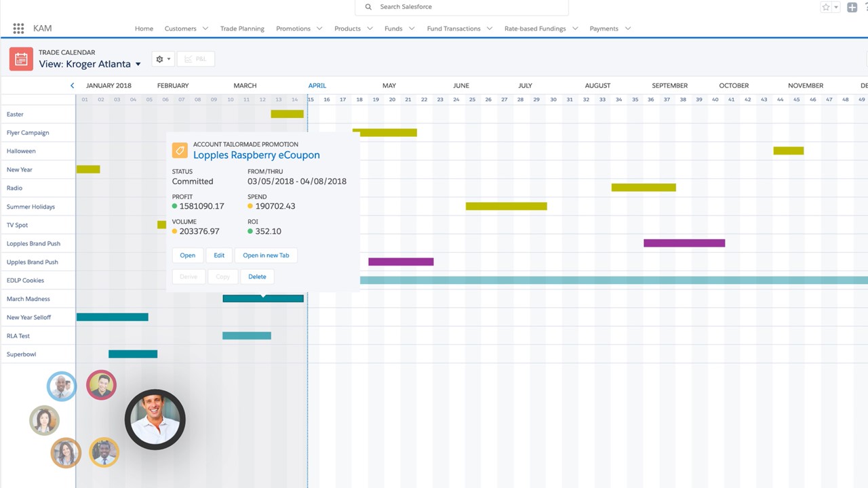Click the Trade Calendar red calendar icon

pyautogui.click(x=21, y=59)
